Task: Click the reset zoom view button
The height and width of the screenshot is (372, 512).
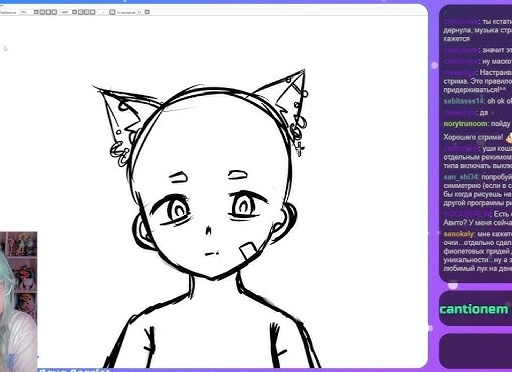Action: tap(54, 12)
